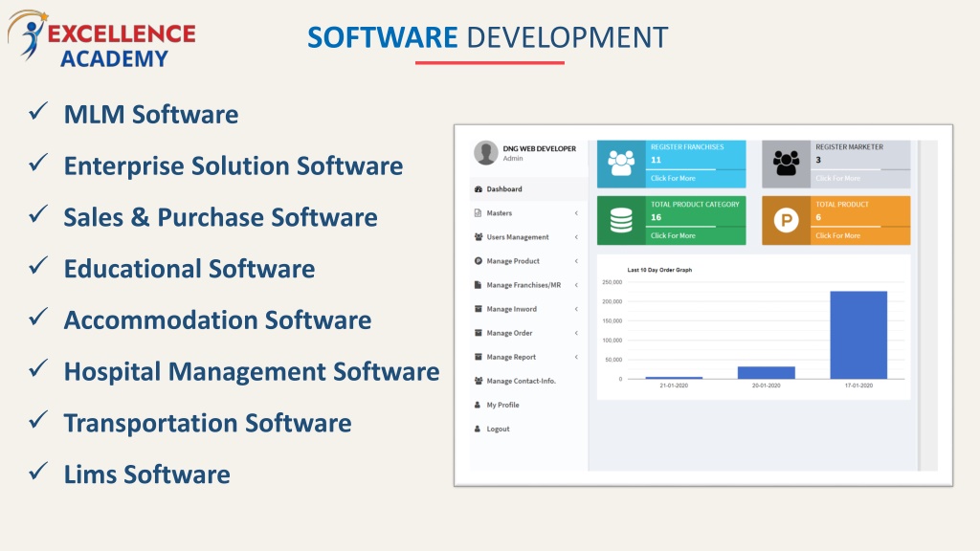The width and height of the screenshot is (980, 551).
Task: Select the Dashboard menu item
Action: point(504,189)
